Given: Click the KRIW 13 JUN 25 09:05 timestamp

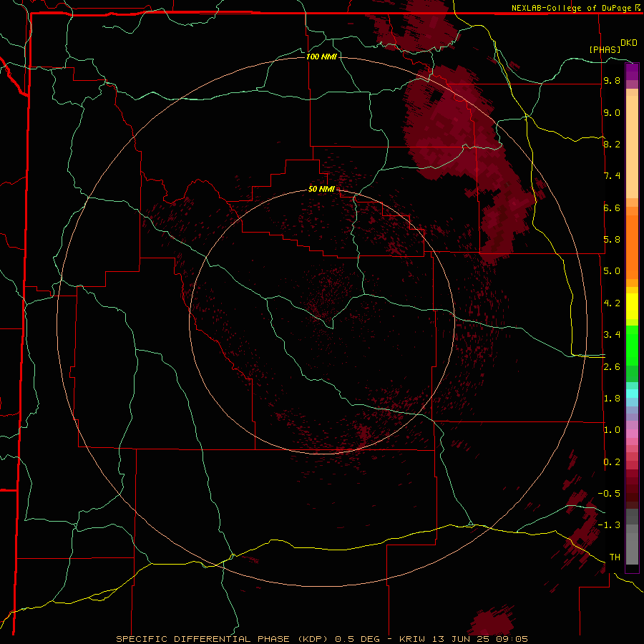Looking at the screenshot, I should tap(463, 639).
